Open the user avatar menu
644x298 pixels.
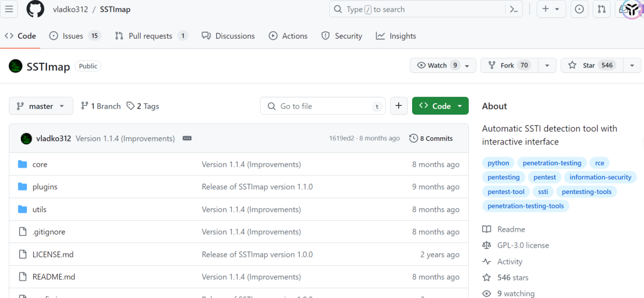631,10
